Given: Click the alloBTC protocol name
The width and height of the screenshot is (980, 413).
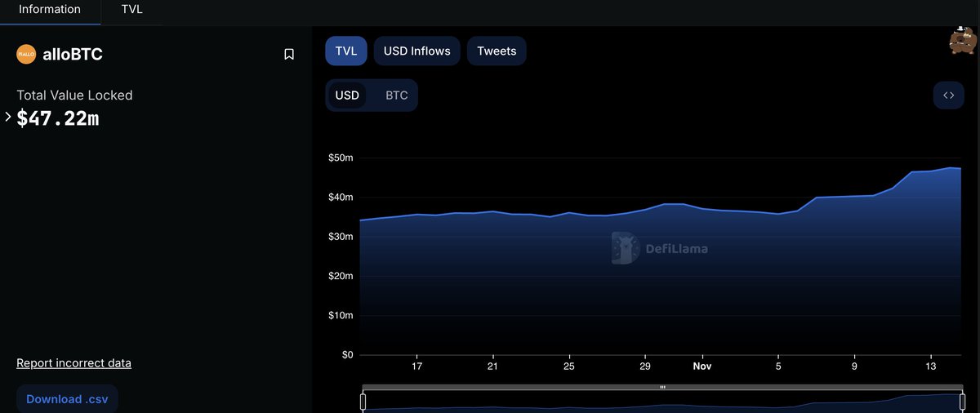Looking at the screenshot, I should click(x=73, y=55).
